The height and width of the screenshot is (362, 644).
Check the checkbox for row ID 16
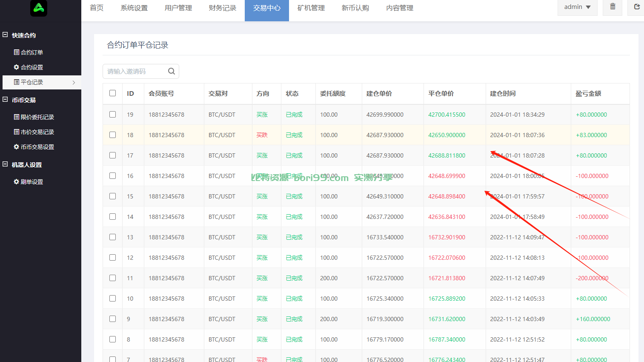[113, 176]
